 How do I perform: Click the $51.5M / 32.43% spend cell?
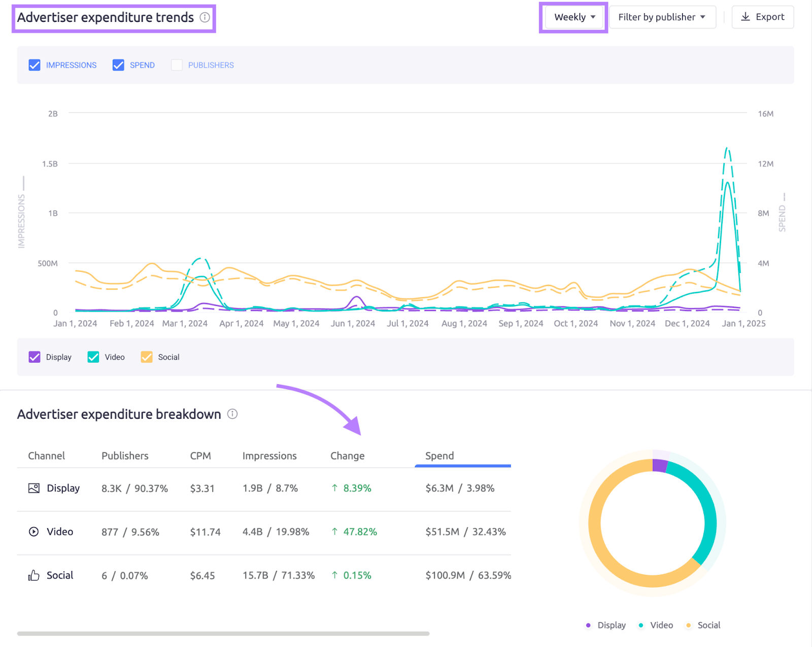[x=465, y=532]
